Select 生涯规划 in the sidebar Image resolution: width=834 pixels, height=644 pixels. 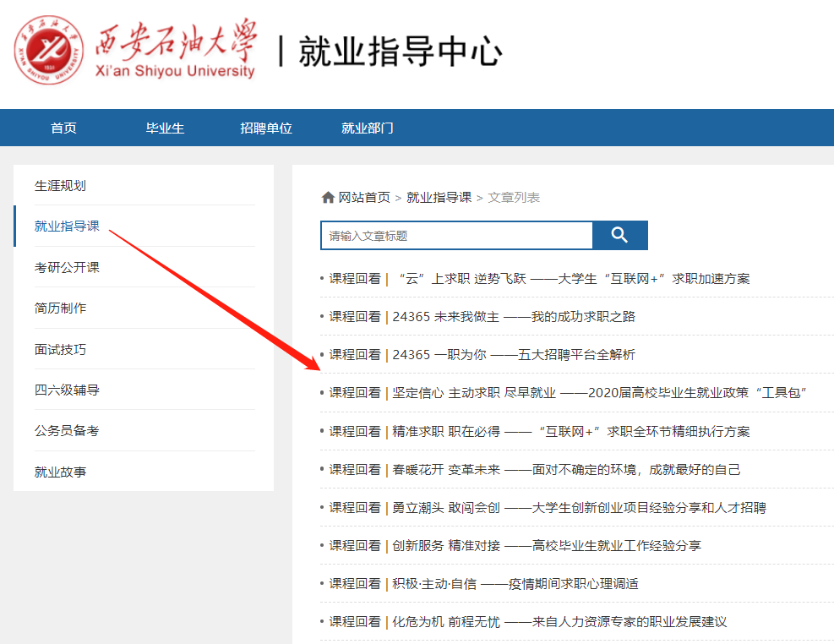60,185
